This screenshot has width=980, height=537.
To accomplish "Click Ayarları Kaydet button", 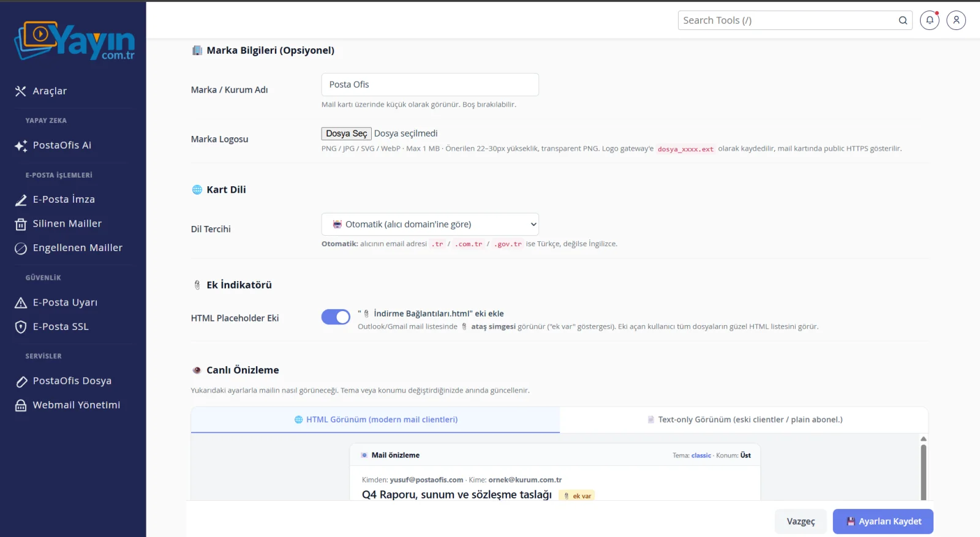I will pos(883,522).
